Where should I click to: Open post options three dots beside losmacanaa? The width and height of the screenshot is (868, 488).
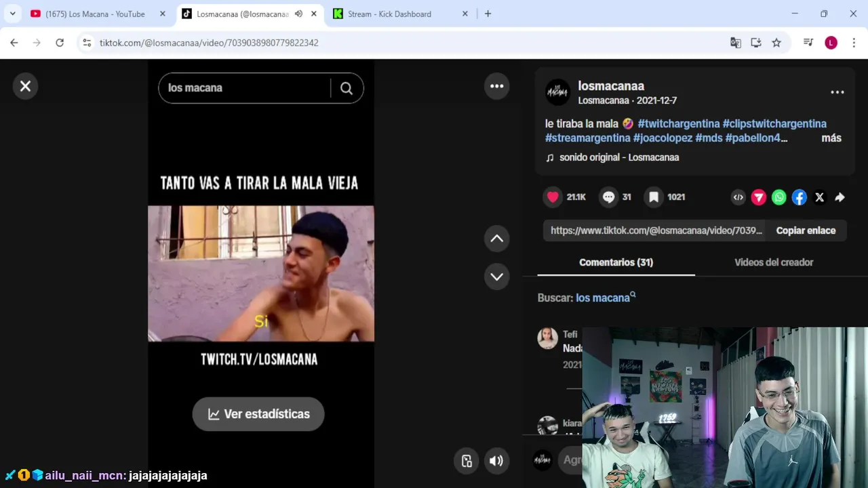click(837, 92)
